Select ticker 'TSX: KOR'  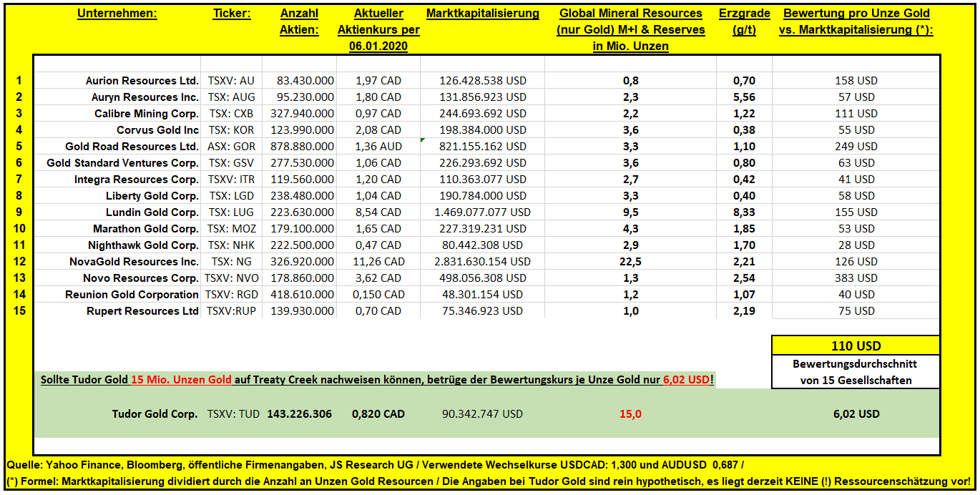[232, 130]
